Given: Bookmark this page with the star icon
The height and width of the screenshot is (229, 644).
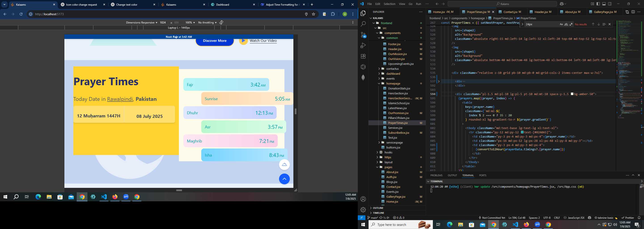Looking at the screenshot, I should point(314,14).
